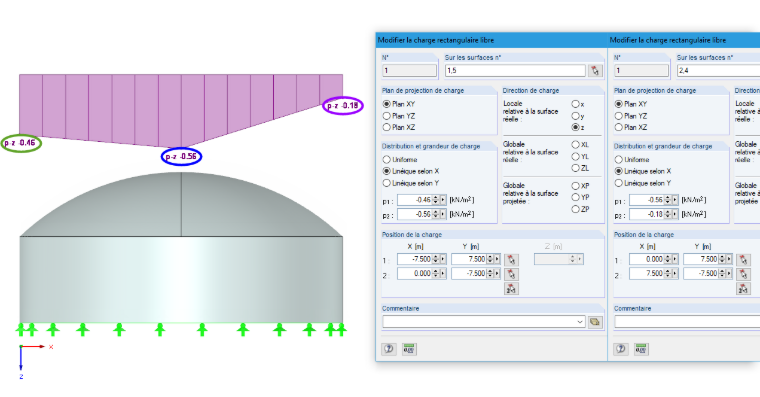760x397 pixels.
Task: Select the global YL direction option
Action: click(x=575, y=157)
